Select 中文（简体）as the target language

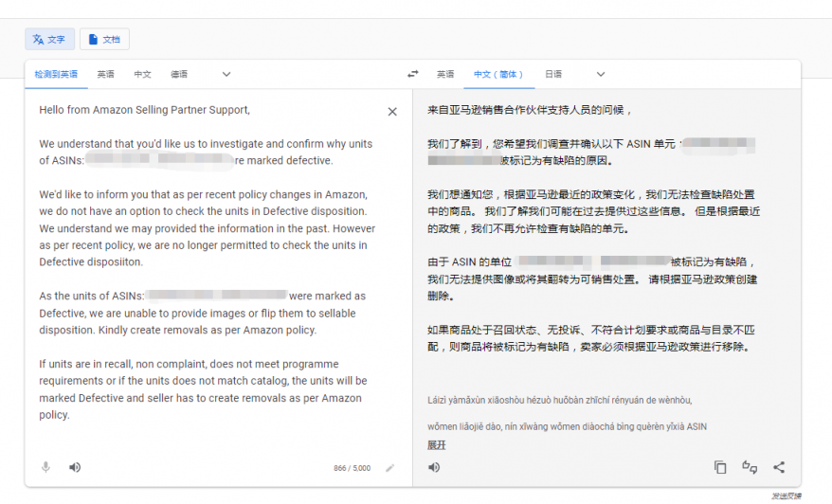click(498, 74)
